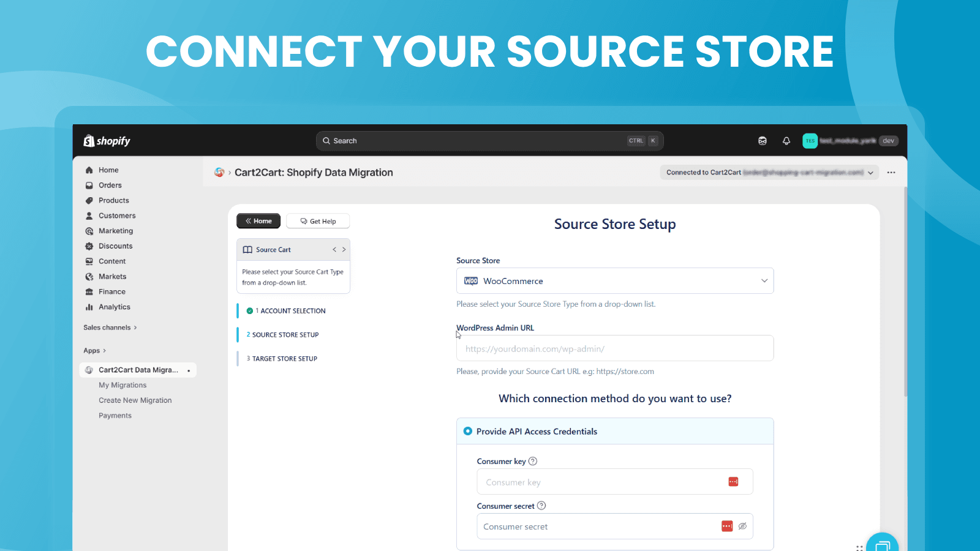Screen dimensions: 980x551
Task: Open notifications bell
Action: pyautogui.click(x=786, y=141)
